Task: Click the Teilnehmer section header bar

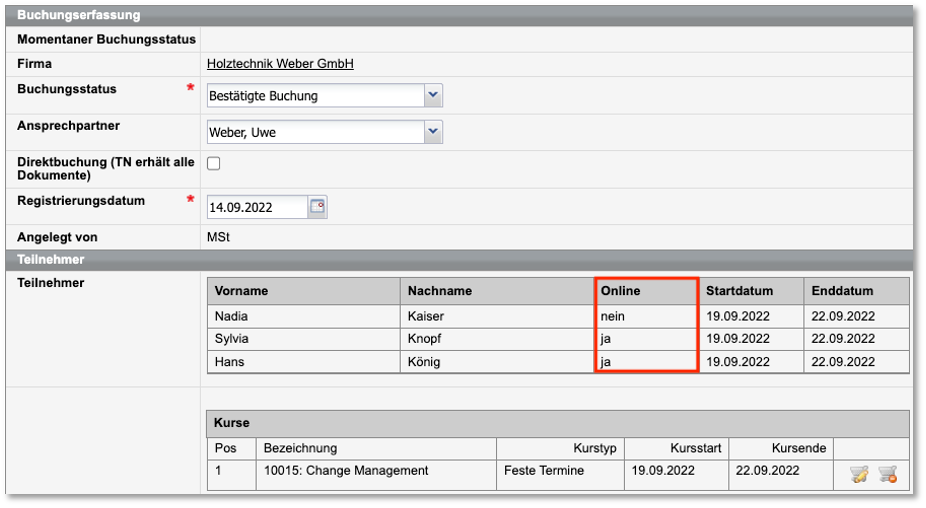Action: (459, 259)
